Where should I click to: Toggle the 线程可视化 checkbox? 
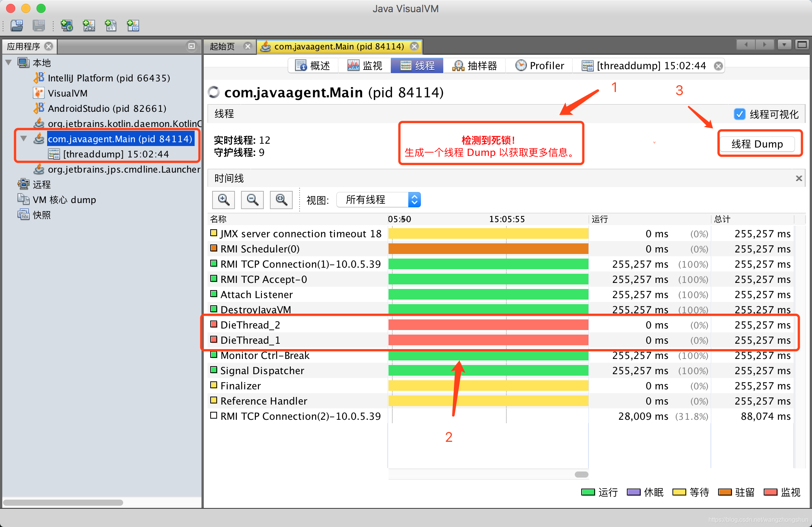tap(740, 114)
